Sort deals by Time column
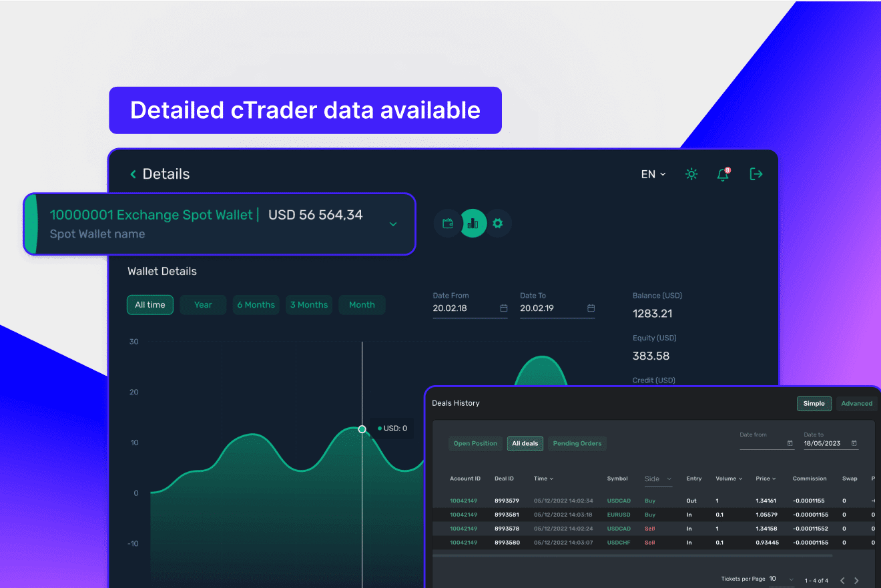Image resolution: width=881 pixels, height=588 pixels. pos(543,479)
